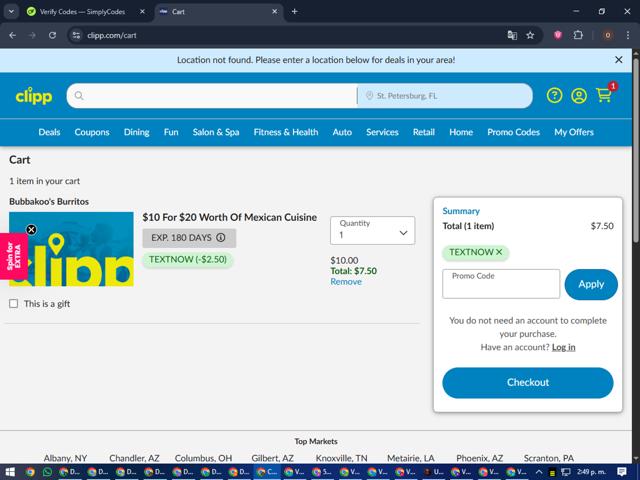Click the St. Petersburg, FL location field
This screenshot has width=640, height=480.
click(x=445, y=96)
